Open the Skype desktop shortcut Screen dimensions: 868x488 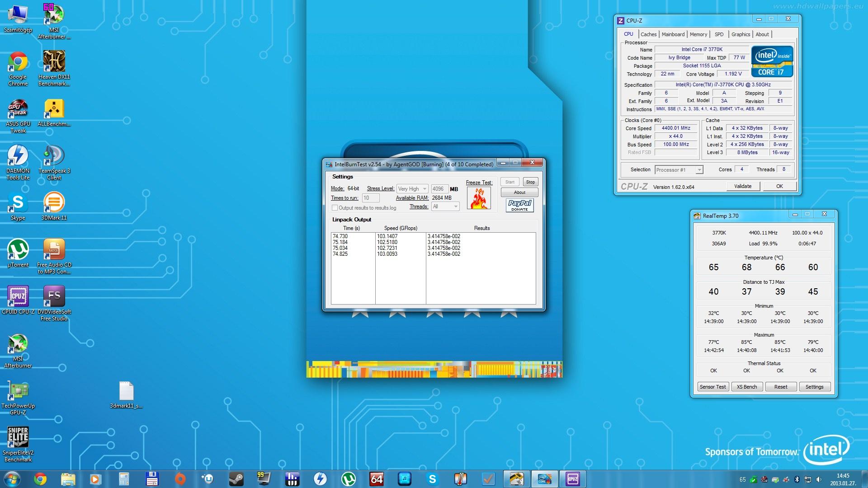(18, 206)
